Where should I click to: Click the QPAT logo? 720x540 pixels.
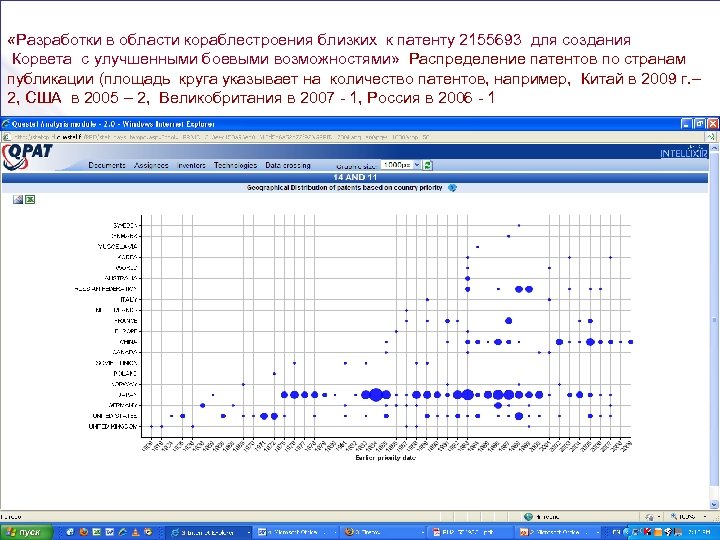click(28, 157)
